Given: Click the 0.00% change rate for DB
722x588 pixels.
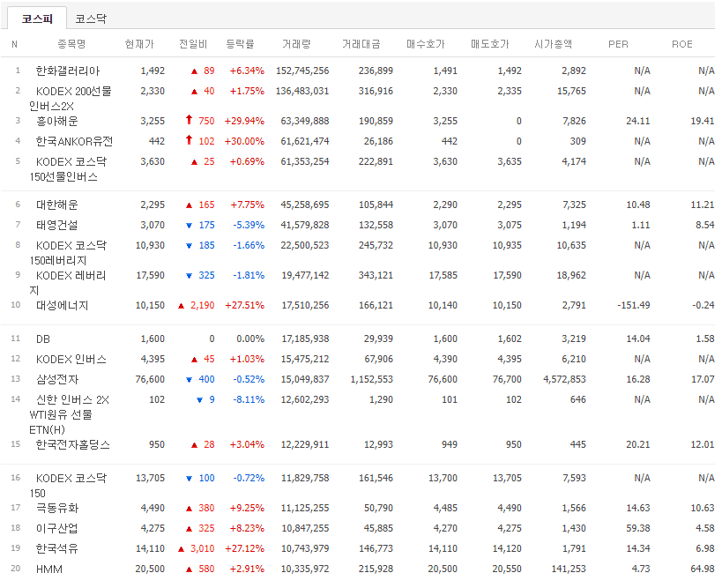Looking at the screenshot, I should [x=250, y=339].
